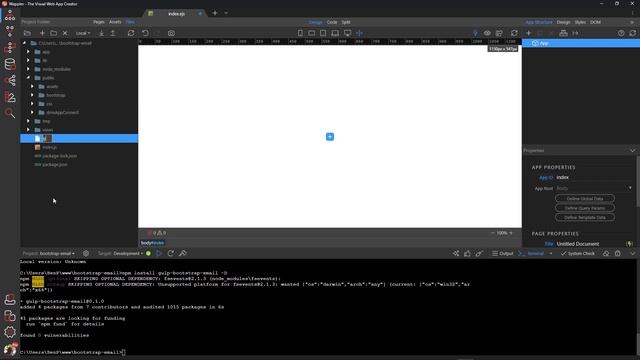Click the camera screenshot icon
This screenshot has width=640, height=360.
171,33
